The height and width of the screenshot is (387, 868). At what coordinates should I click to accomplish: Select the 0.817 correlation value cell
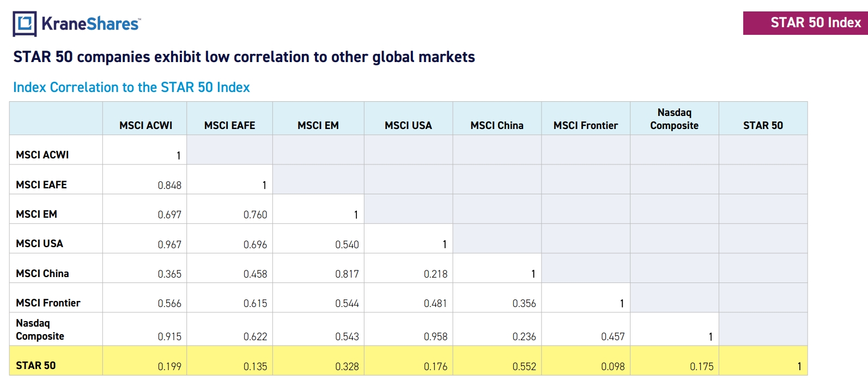pyautogui.click(x=347, y=274)
